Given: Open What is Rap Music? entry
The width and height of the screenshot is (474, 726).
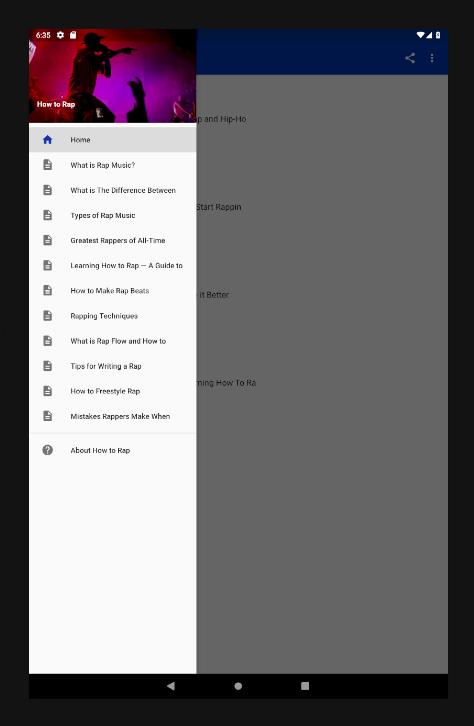Looking at the screenshot, I should pos(112,165).
